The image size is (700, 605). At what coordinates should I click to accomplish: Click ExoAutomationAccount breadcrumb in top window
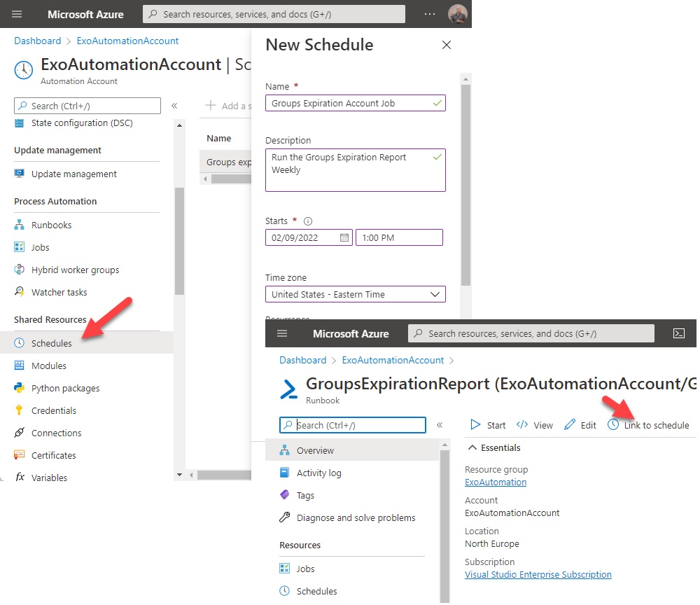pyautogui.click(x=127, y=41)
